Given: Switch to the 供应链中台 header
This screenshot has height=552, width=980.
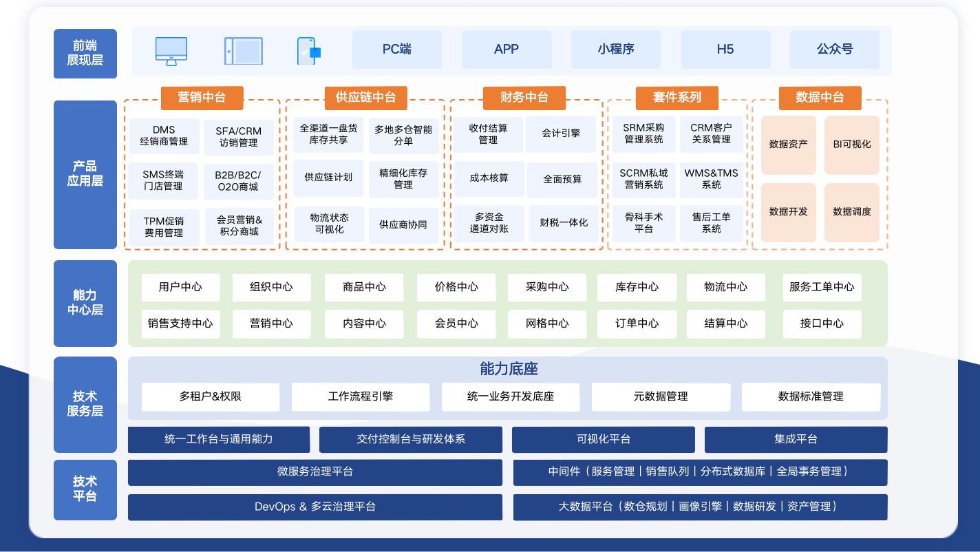Looking at the screenshot, I should pos(366,98).
